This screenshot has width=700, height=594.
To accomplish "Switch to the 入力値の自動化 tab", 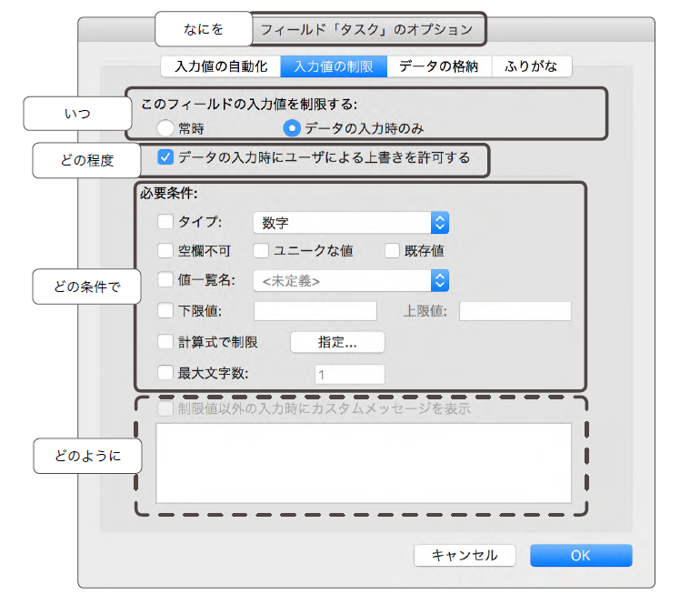I will pyautogui.click(x=221, y=65).
